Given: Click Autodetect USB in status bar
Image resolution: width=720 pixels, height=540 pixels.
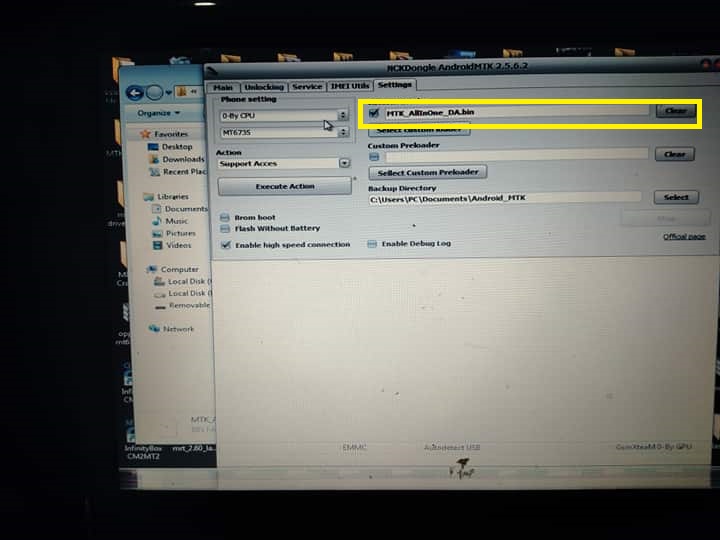Looking at the screenshot, I should [451, 447].
